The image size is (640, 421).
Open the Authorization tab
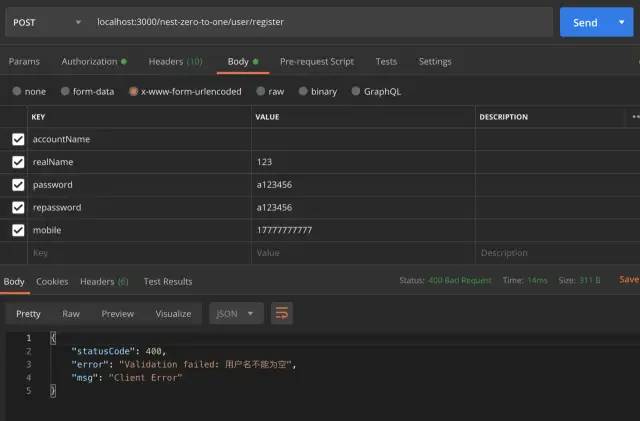[x=94, y=62]
